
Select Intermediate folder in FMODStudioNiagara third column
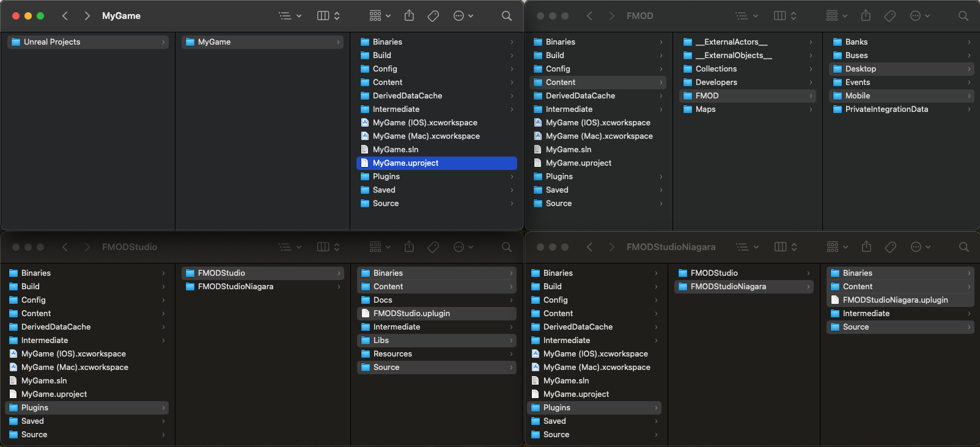pos(901,314)
